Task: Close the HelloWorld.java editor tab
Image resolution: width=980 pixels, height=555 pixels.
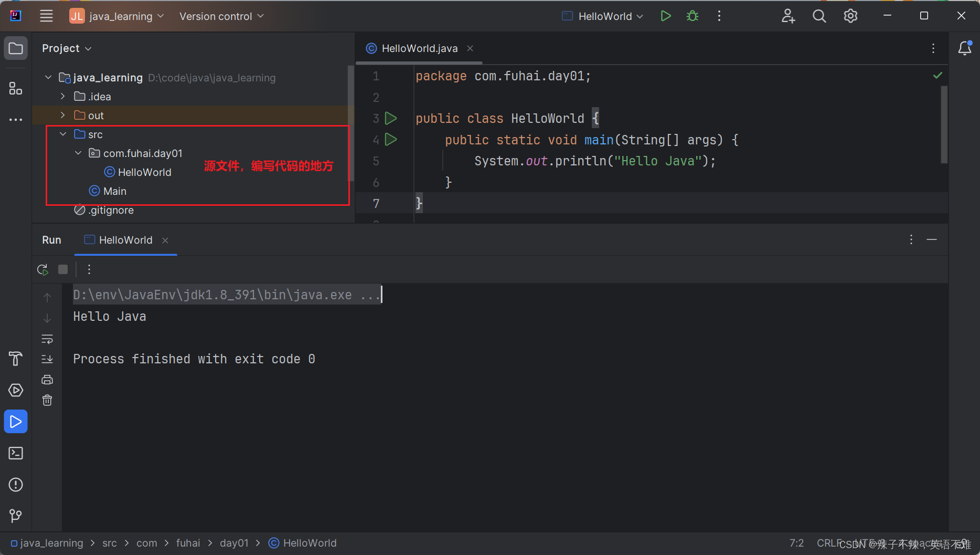Action: coord(471,48)
